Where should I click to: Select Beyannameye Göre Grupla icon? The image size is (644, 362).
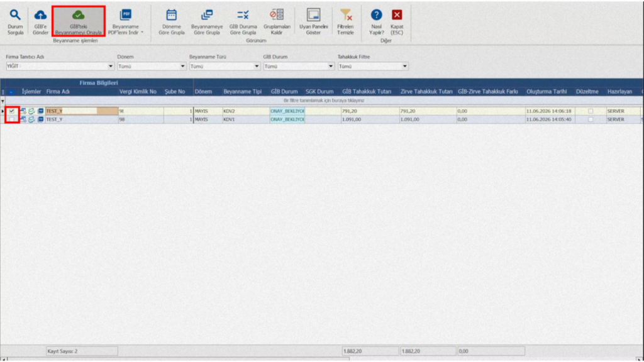[x=207, y=15]
